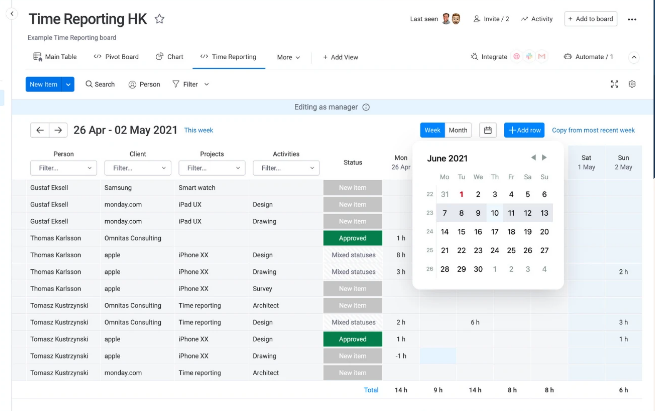Toggle fullscreen view icon

614,84
